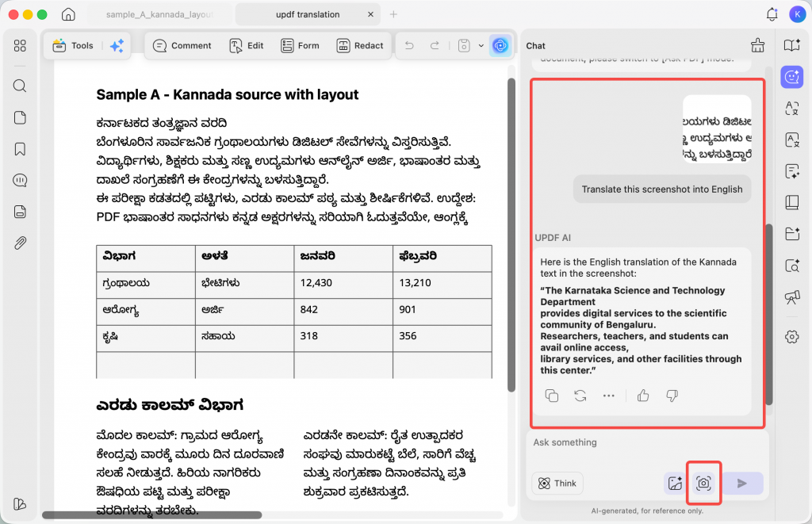Open the translate text icon in right sidebar
812x524 pixels.
coord(792,109)
